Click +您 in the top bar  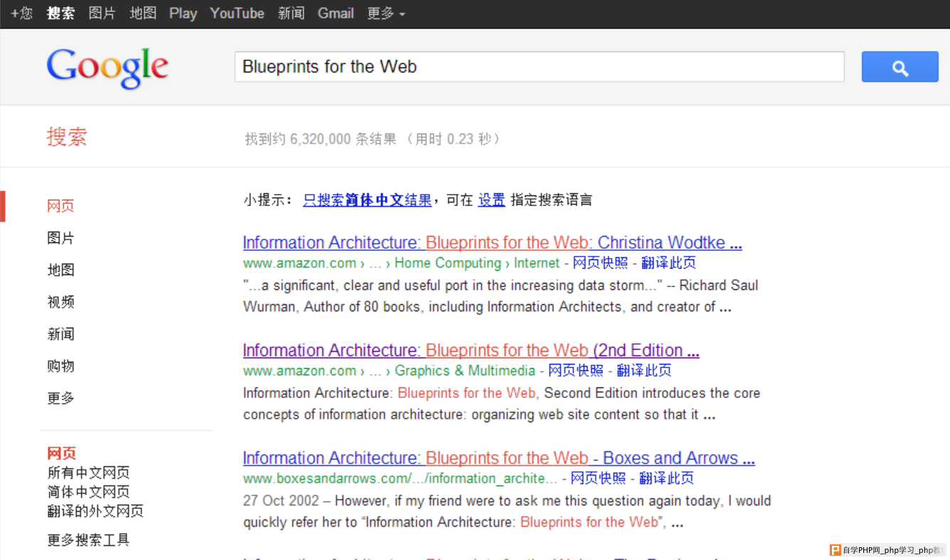coord(21,14)
